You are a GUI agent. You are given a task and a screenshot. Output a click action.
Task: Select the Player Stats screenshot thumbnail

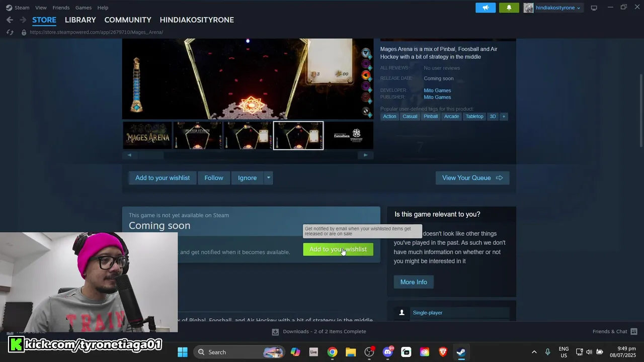[x=198, y=135]
